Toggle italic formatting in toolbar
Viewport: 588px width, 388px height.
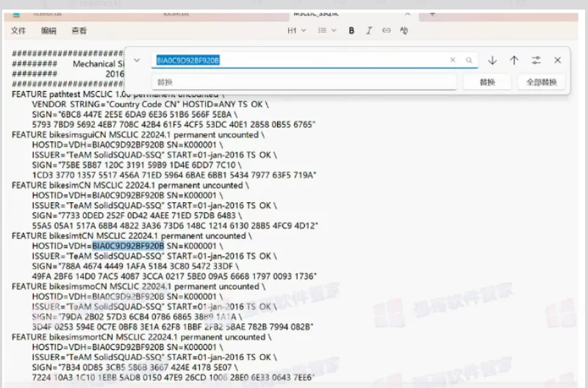point(369,31)
